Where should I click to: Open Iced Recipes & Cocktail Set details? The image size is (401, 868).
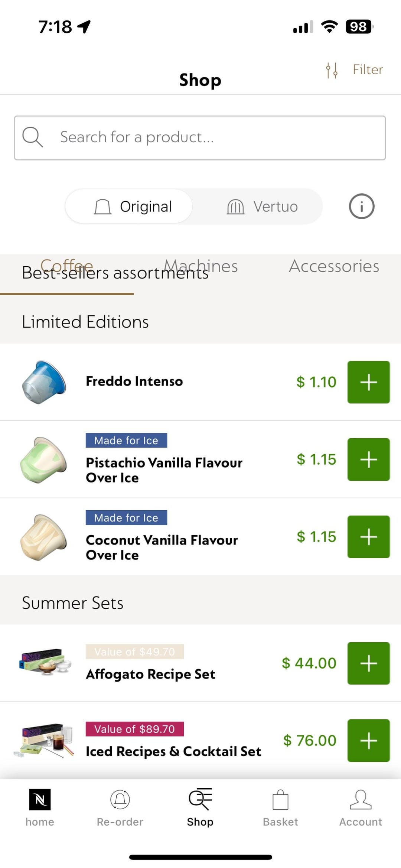tap(173, 751)
